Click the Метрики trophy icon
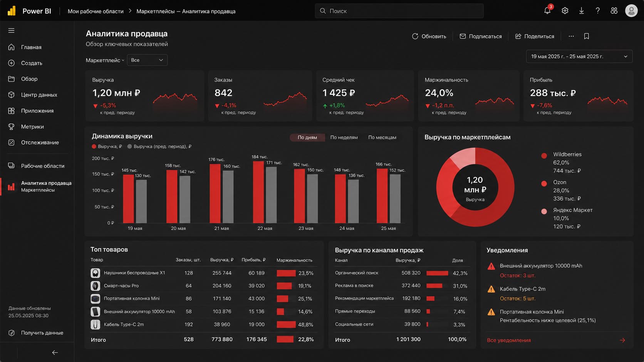The width and height of the screenshot is (644, 362). click(11, 127)
